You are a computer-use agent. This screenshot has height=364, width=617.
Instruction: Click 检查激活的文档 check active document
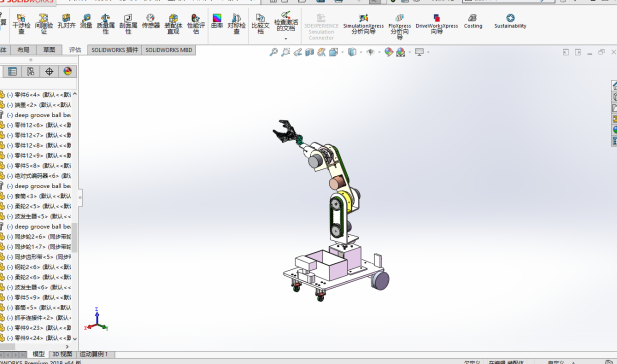click(x=286, y=21)
